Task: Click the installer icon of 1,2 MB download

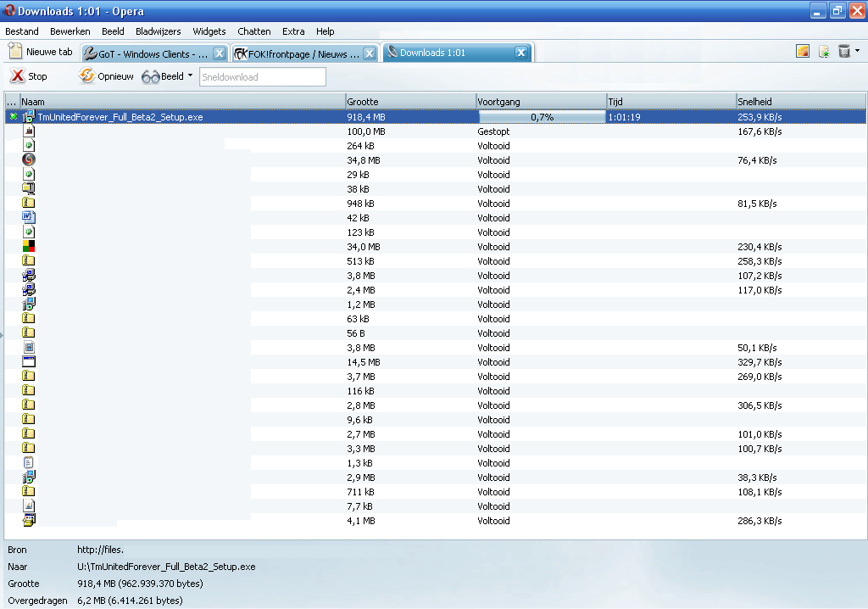Action: coord(29,304)
